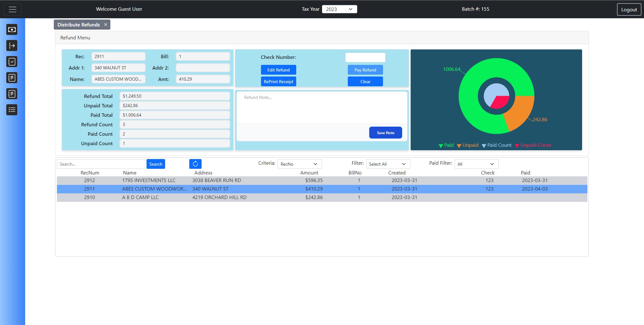Open the cash payment sidebar icon
Viewport: 644px width, 325px height.
click(x=12, y=30)
